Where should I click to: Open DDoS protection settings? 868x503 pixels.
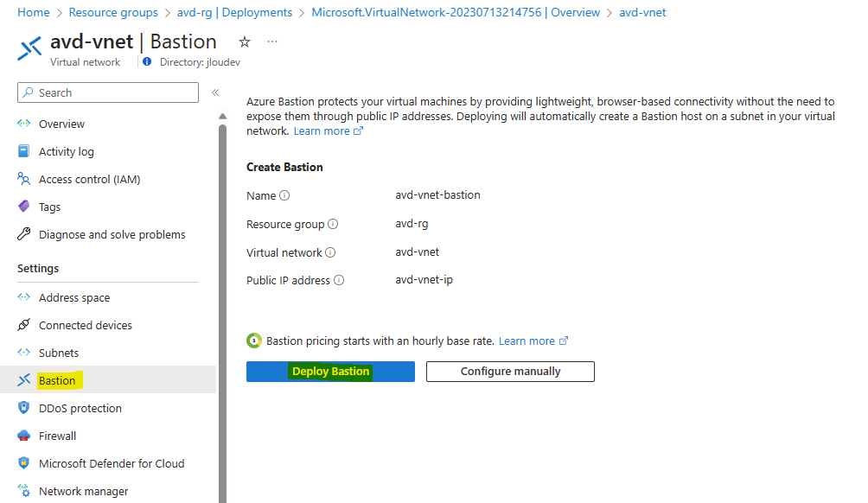pyautogui.click(x=80, y=409)
